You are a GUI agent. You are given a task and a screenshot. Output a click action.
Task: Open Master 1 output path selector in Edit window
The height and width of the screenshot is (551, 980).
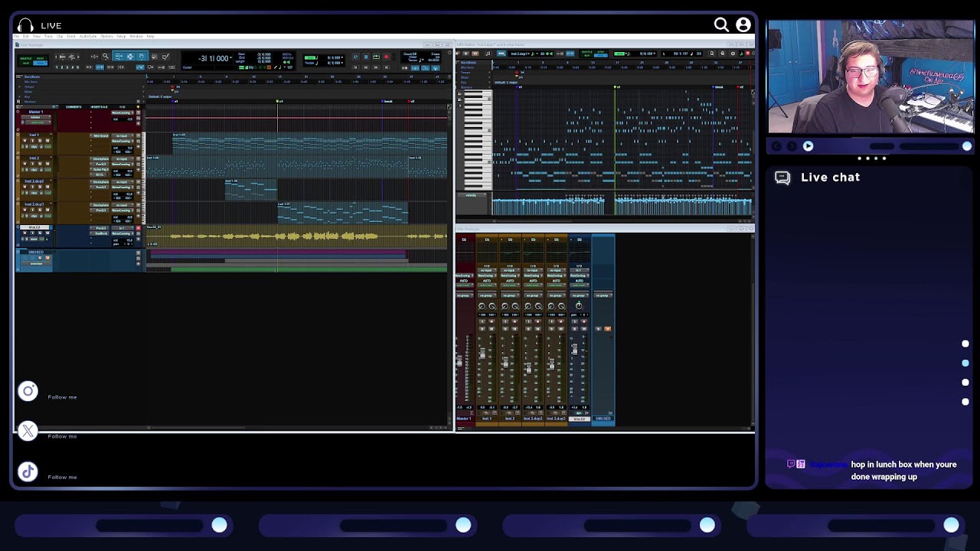pyautogui.click(x=122, y=112)
